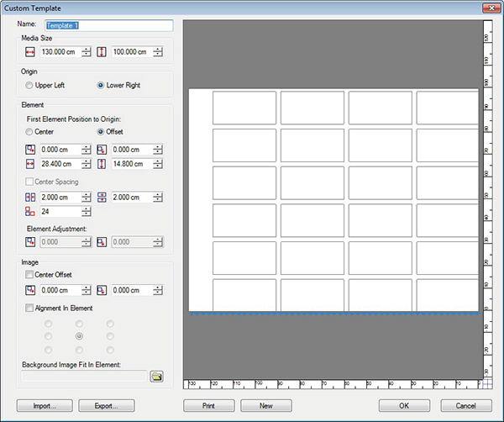The image size is (504, 422).
Task: Increase media width using the spinner arrows
Action: [x=87, y=50]
